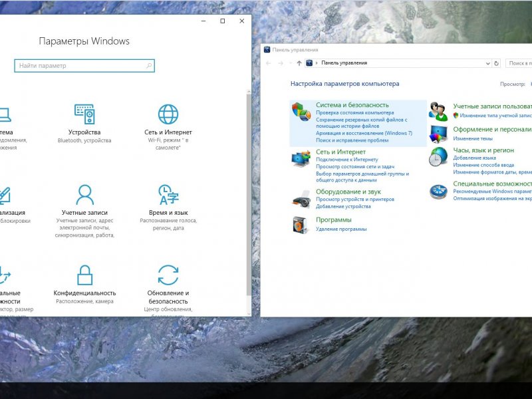
Task: Open the Оформление и персонализация heading link
Action: [493, 129]
